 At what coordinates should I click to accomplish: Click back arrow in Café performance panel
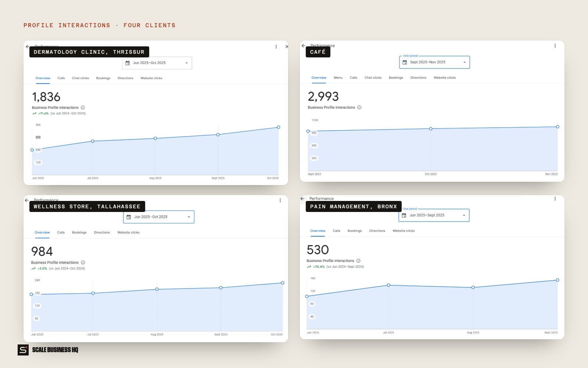pyautogui.click(x=303, y=46)
